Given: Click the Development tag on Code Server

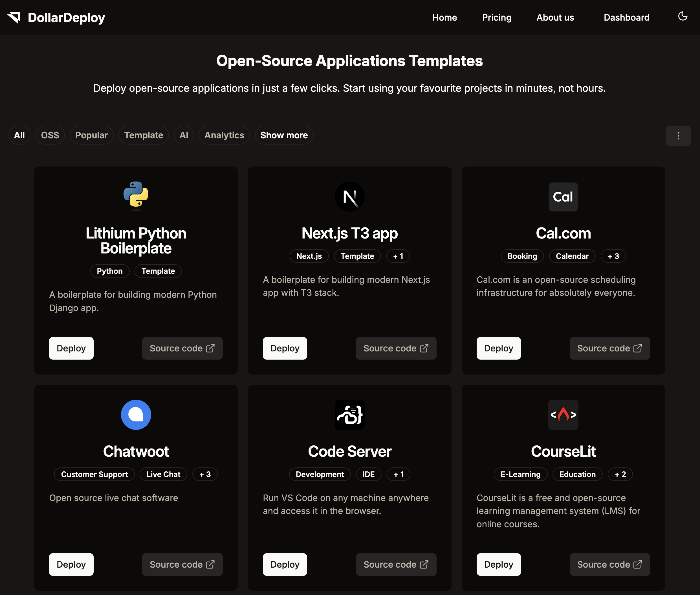Looking at the screenshot, I should [320, 474].
